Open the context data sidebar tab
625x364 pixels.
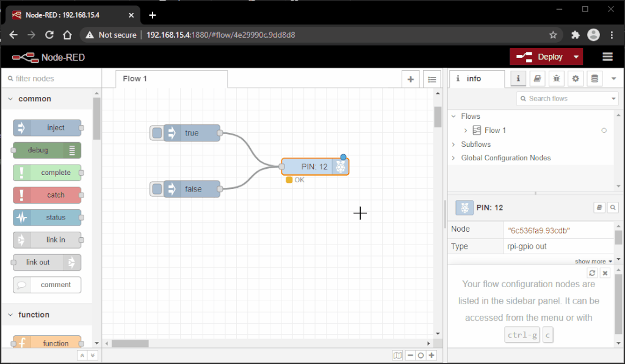[594, 79]
